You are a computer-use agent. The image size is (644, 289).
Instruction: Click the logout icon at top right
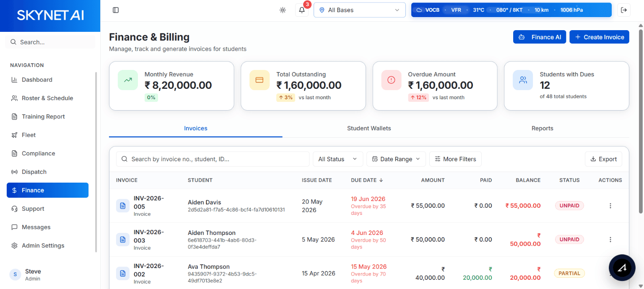click(624, 10)
